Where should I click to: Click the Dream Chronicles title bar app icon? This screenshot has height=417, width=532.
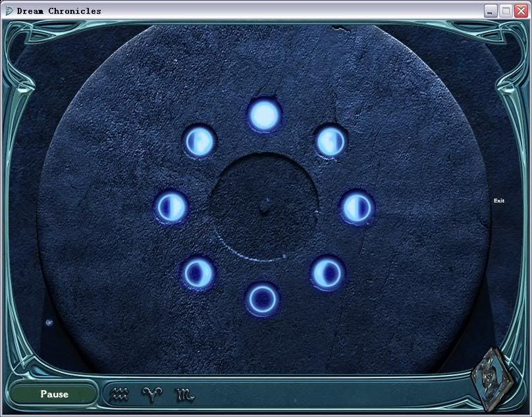[9, 11]
